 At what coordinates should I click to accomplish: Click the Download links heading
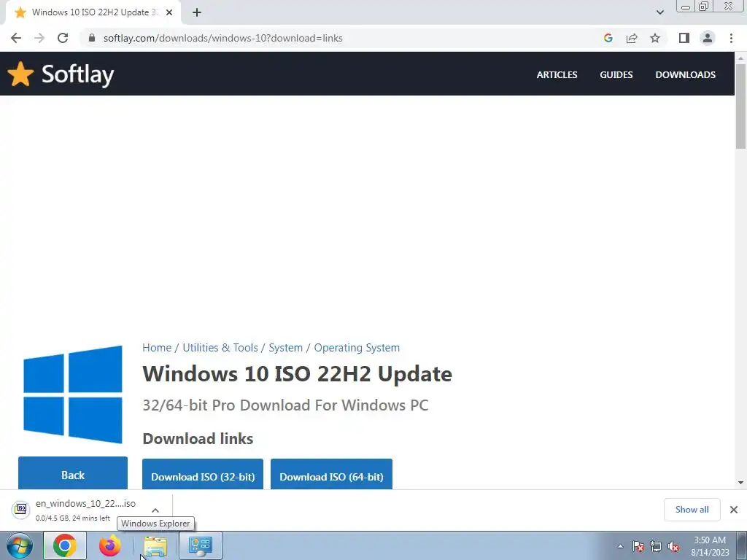click(x=198, y=438)
